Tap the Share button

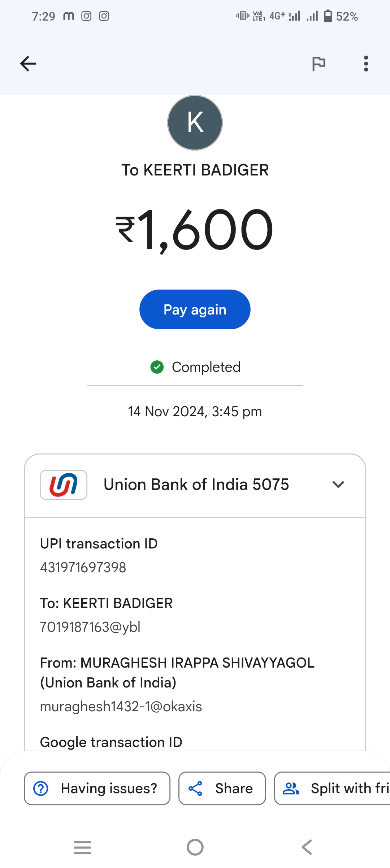(222, 788)
